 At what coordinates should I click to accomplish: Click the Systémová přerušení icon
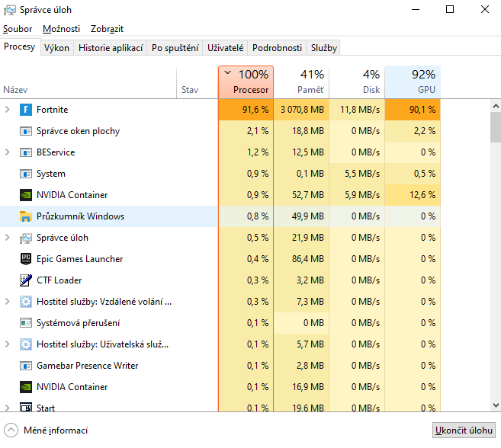click(x=25, y=323)
